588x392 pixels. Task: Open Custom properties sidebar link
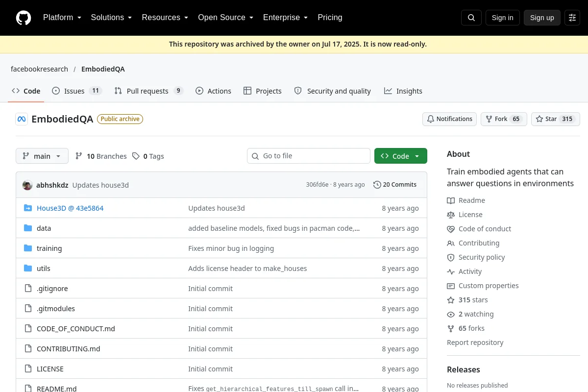(x=483, y=286)
